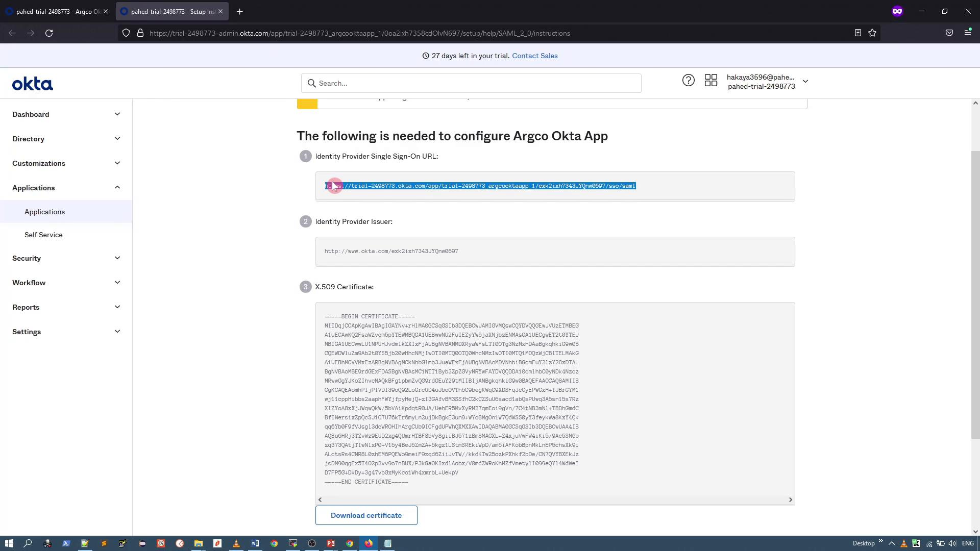Show hidden system tray icons chevron
Image resolution: width=980 pixels, height=551 pixels.
tap(892, 543)
